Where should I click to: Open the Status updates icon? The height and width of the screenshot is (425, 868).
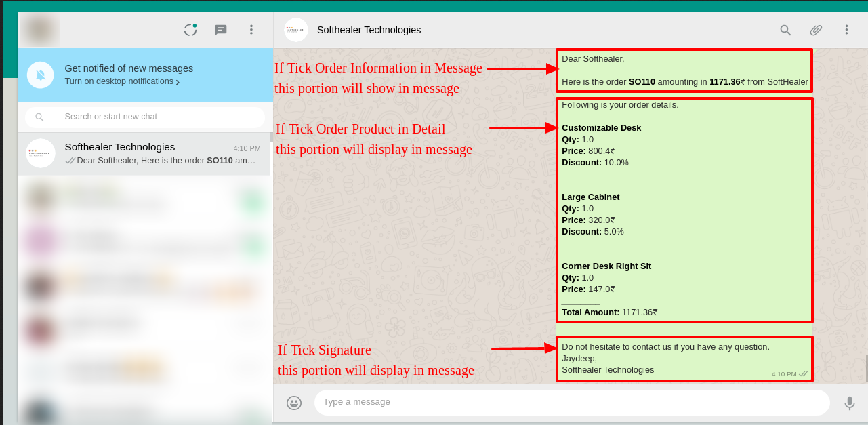[190, 30]
